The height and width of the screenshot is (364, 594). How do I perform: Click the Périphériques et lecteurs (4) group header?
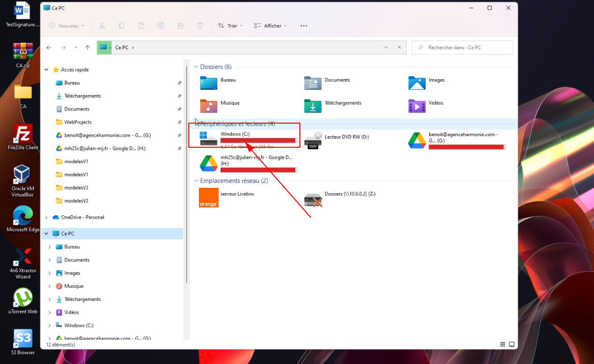pyautogui.click(x=238, y=124)
